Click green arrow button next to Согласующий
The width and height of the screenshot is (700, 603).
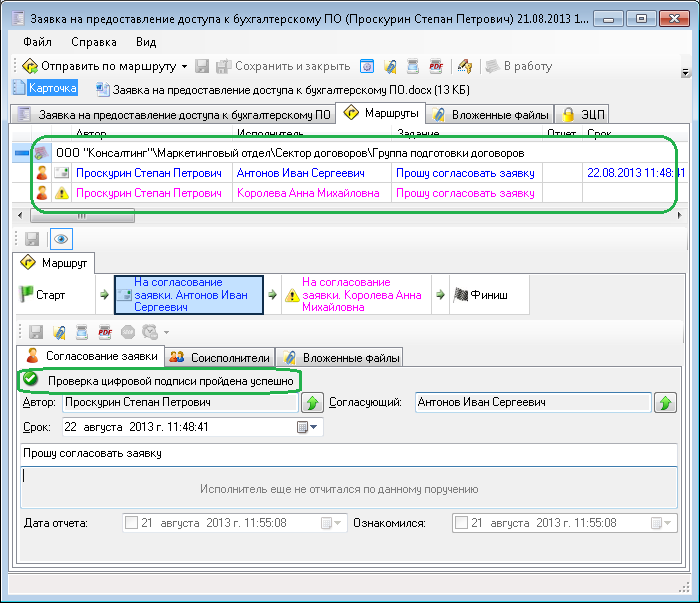(665, 403)
